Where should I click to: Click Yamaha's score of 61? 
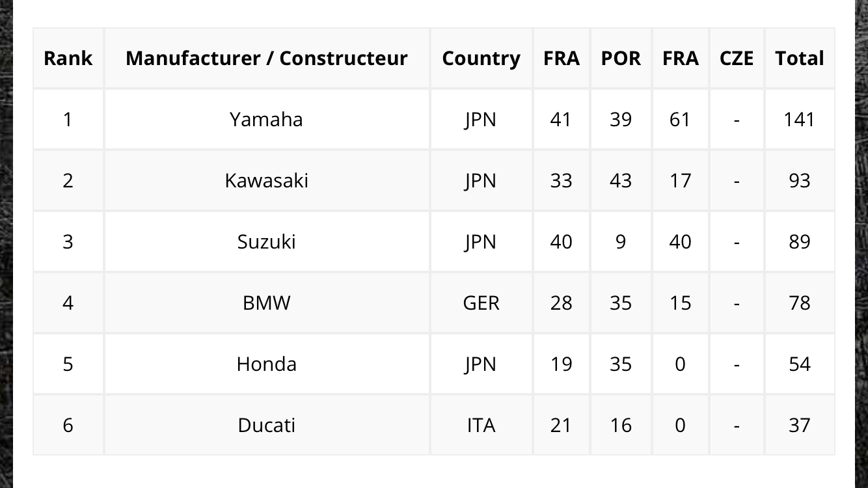680,120
